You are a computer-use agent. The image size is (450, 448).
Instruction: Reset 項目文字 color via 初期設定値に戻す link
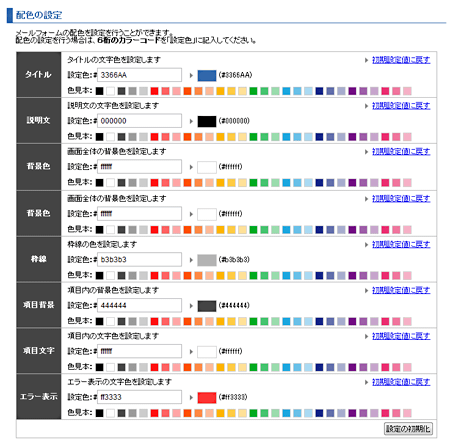pyautogui.click(x=401, y=336)
